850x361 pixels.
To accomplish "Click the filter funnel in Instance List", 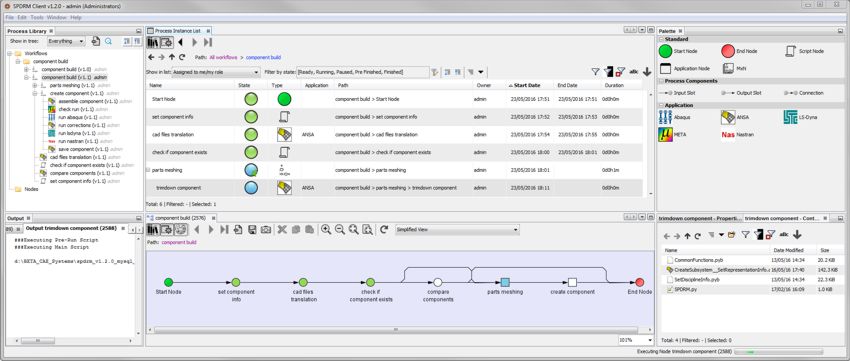I will point(595,72).
